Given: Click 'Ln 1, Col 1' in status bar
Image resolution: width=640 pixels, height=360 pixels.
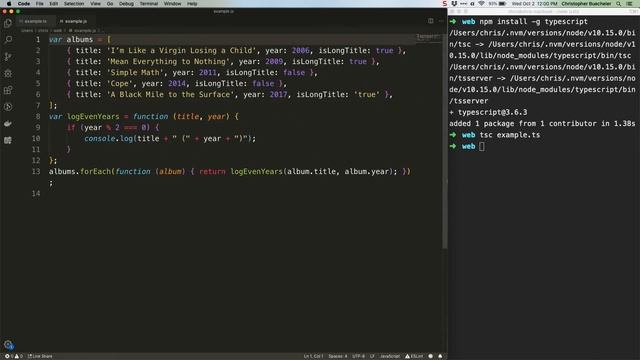Looking at the screenshot, I should [x=313, y=356].
